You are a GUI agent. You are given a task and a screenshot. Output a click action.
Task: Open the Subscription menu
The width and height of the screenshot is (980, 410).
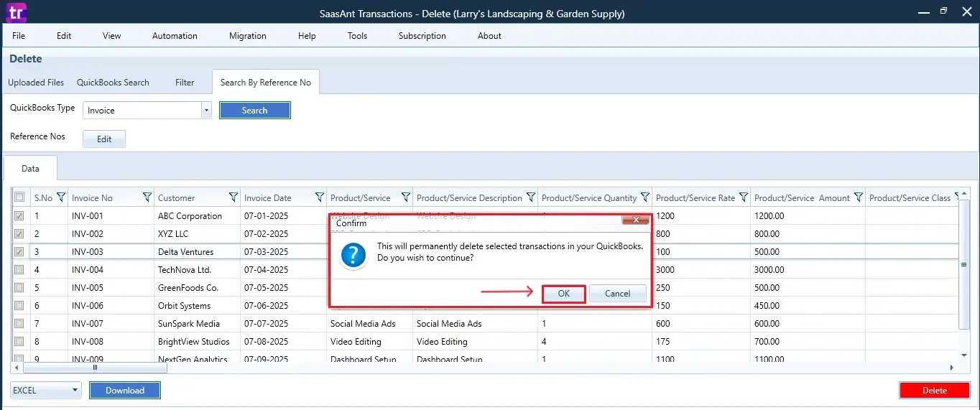point(422,36)
